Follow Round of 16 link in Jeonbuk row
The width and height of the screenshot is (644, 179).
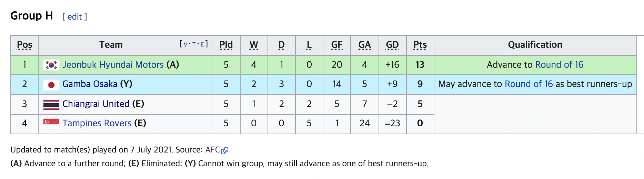click(559, 65)
